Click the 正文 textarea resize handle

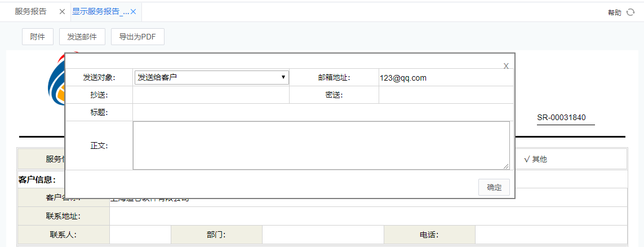(506, 166)
